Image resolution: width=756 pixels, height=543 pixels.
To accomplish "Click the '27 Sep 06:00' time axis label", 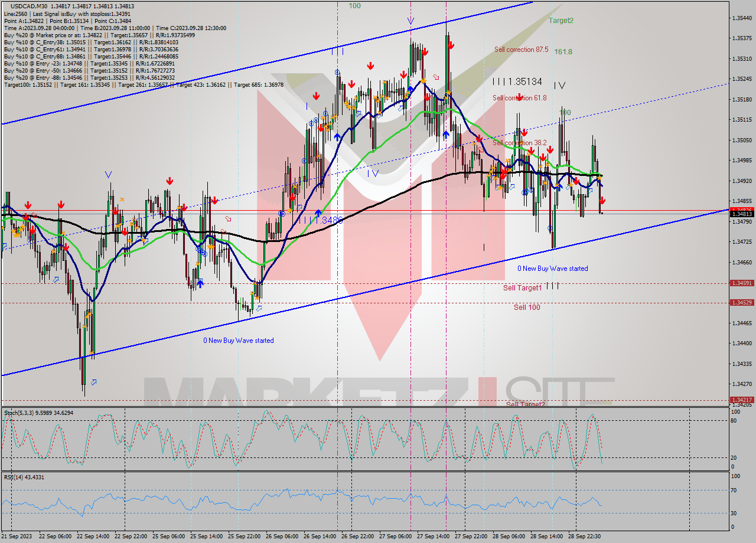I will pos(396,537).
